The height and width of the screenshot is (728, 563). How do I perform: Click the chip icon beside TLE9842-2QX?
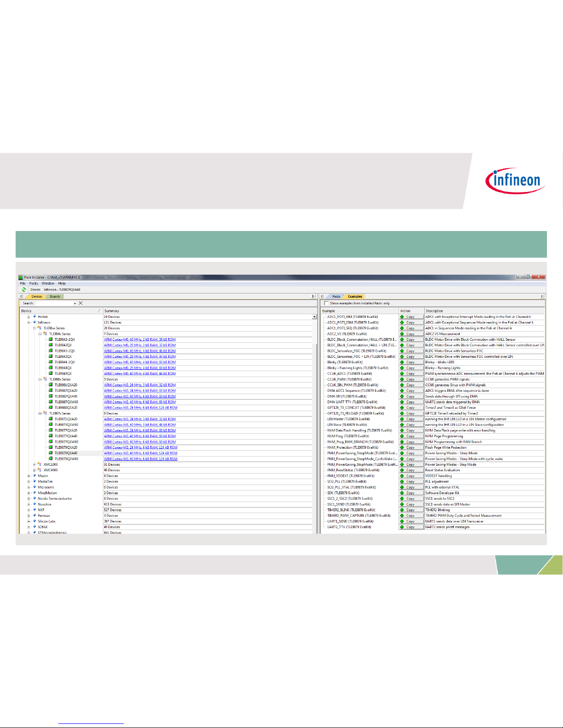pyautogui.click(x=51, y=339)
